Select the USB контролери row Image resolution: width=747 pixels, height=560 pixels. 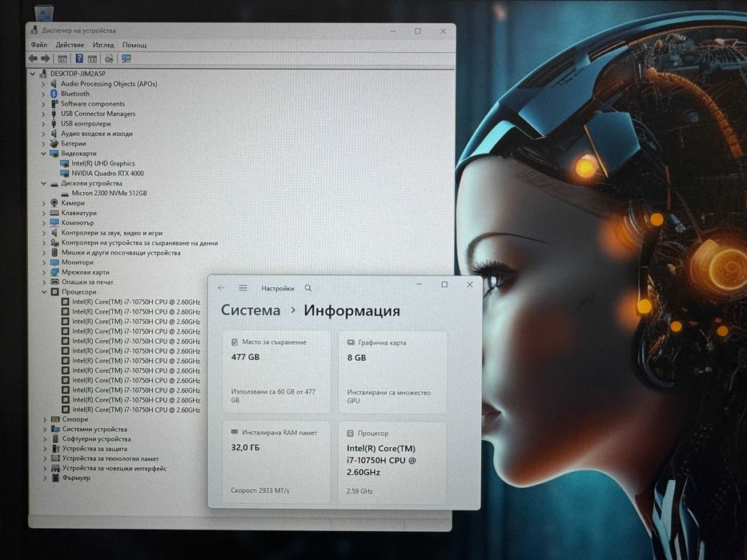pyautogui.click(x=86, y=124)
